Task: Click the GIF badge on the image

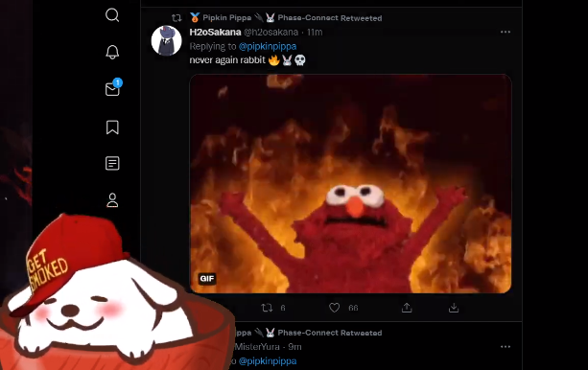Action: coord(207,279)
